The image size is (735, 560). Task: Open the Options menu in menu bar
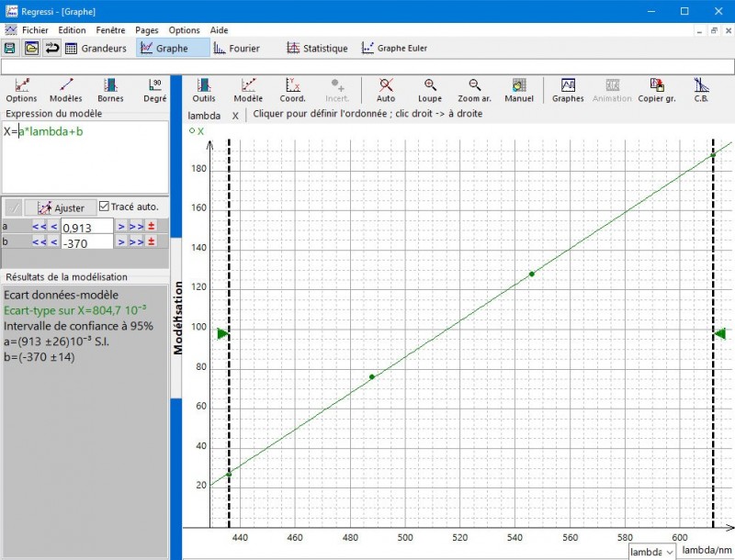[185, 30]
